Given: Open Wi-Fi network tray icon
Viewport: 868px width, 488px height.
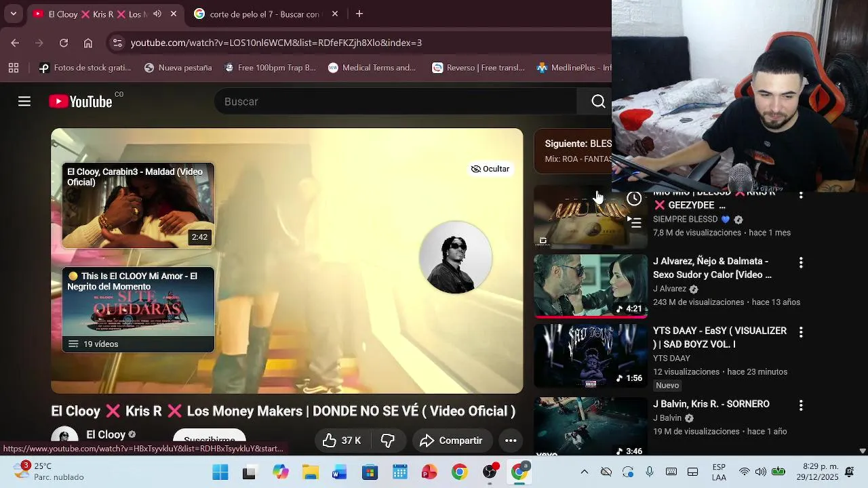Looking at the screenshot, I should (x=745, y=472).
